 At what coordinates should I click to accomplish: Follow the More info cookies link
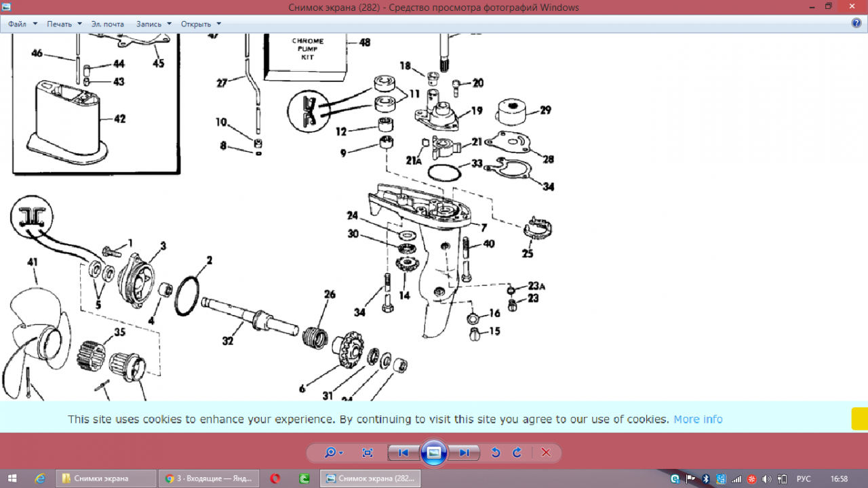coord(698,419)
